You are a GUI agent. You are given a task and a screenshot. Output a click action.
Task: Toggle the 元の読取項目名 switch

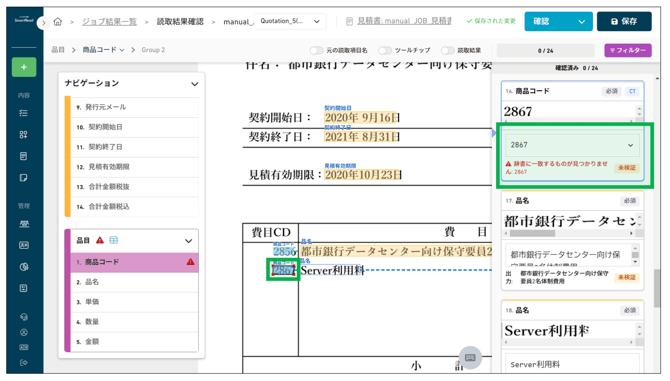(316, 50)
